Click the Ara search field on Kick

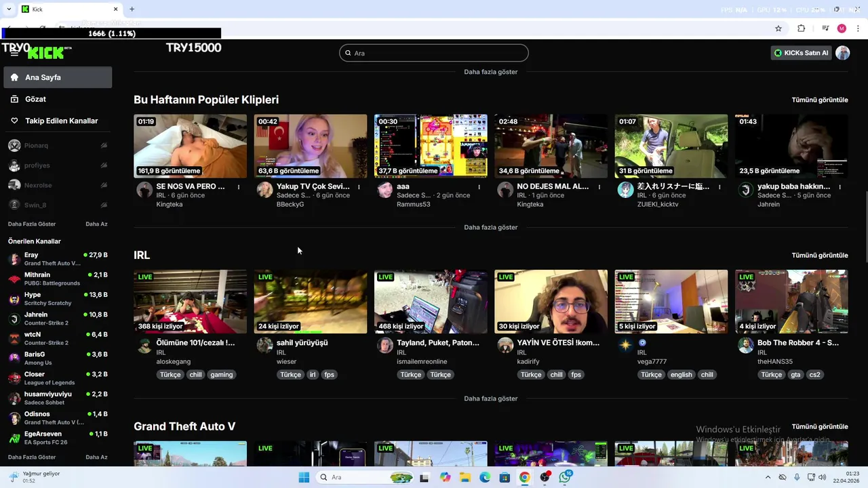tap(434, 53)
